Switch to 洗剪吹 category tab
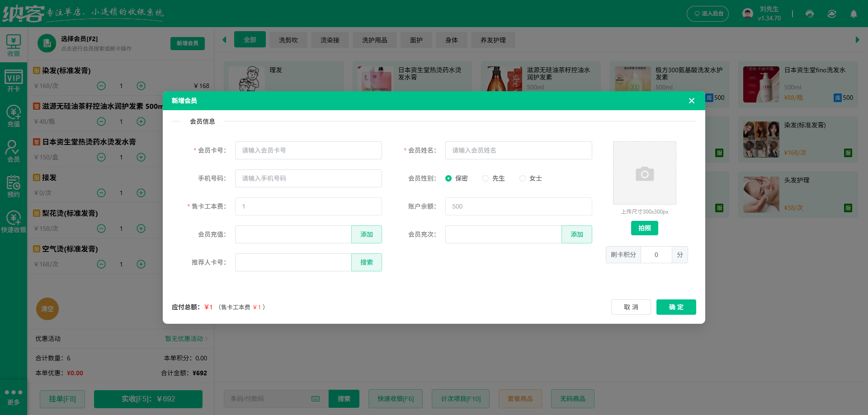 point(288,40)
